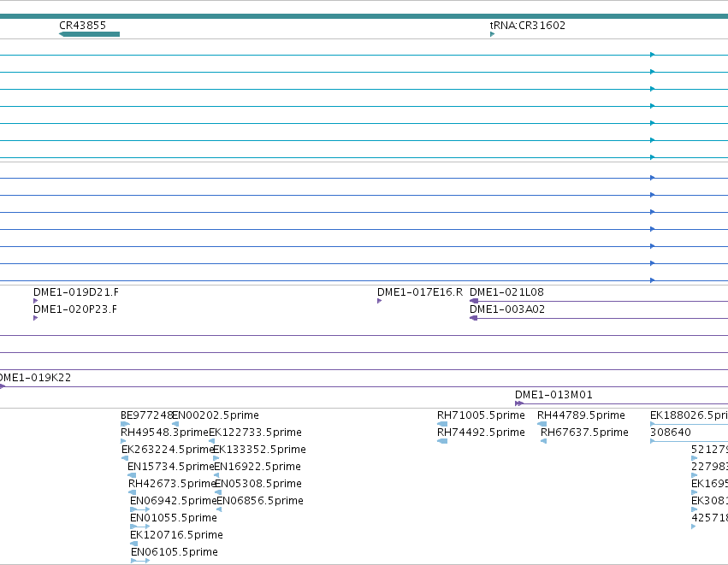Click the CR43855 gene feature bar
Screen dimensions: 728x565
89,34
